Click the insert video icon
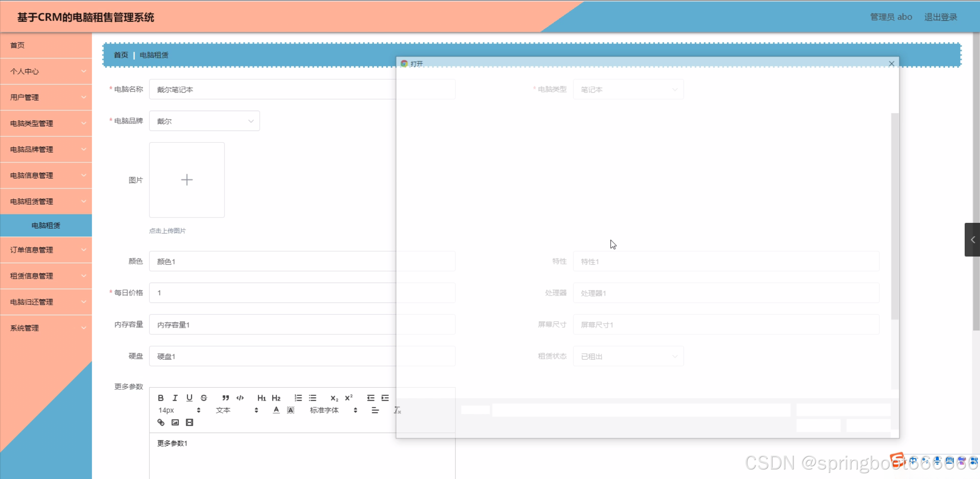Image resolution: width=980 pixels, height=479 pixels. click(x=189, y=422)
